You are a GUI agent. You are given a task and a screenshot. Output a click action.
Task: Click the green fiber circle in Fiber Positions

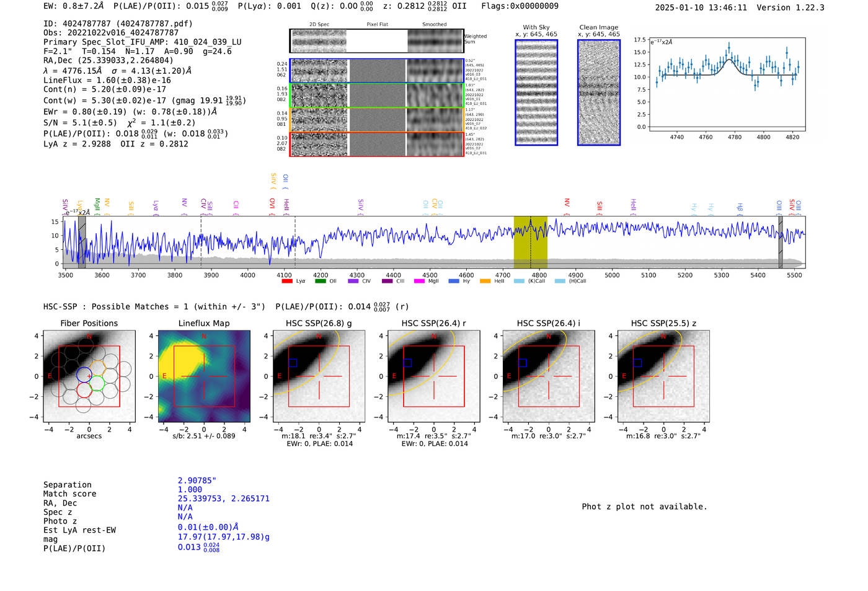pyautogui.click(x=97, y=383)
